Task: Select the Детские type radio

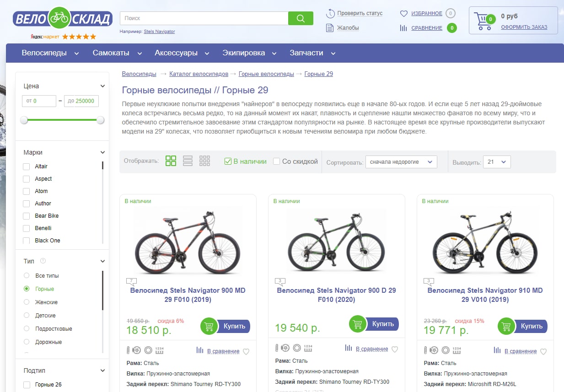Action: point(27,315)
